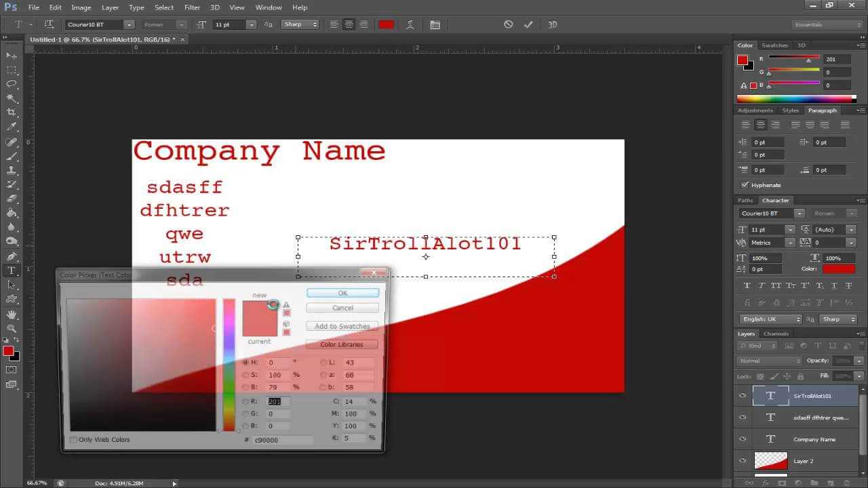Enable Only Web Colors checkbox
The height and width of the screenshot is (488, 868).
pyautogui.click(x=73, y=440)
